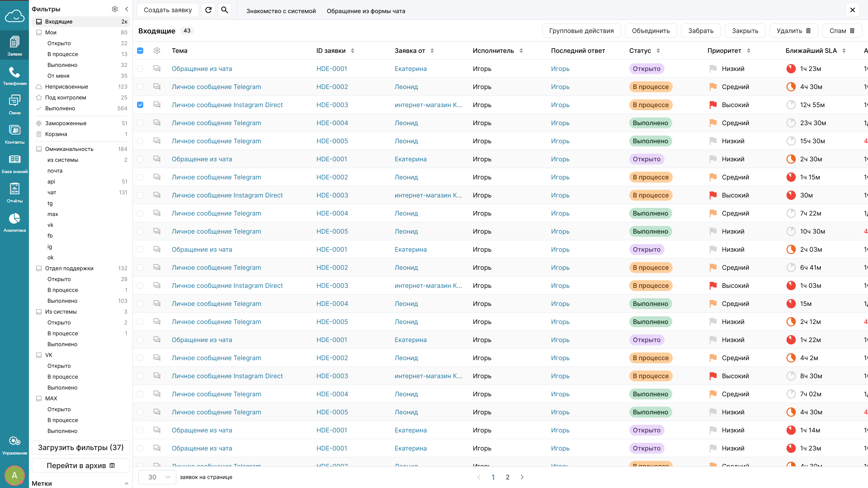Uncheck the HDE-0003 Instagram Direct row checkbox
The height and width of the screenshot is (488, 868).
point(140,105)
